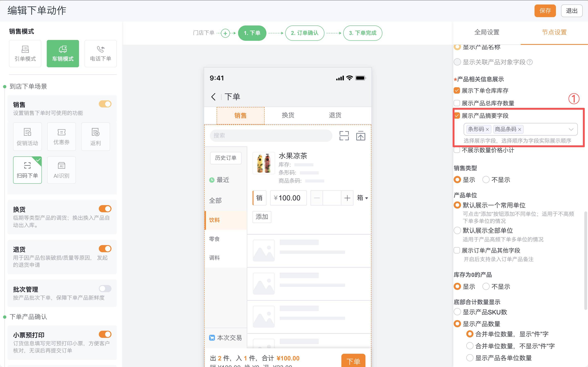Open the 箱 unit dropdown in preview
Image resolution: width=588 pixels, height=367 pixels.
pos(362,198)
